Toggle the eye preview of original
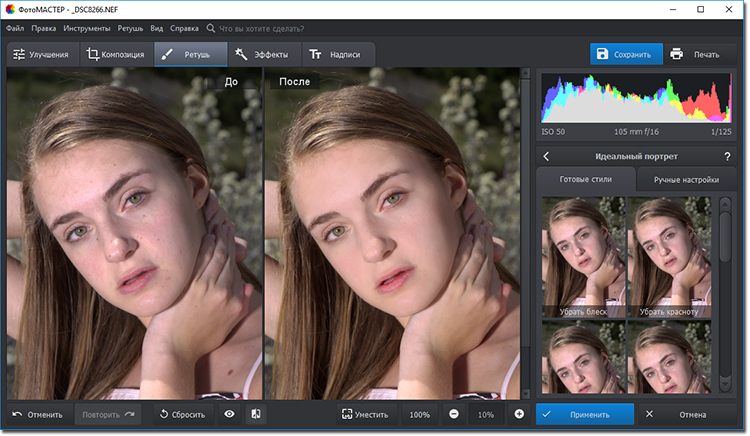 pyautogui.click(x=230, y=414)
